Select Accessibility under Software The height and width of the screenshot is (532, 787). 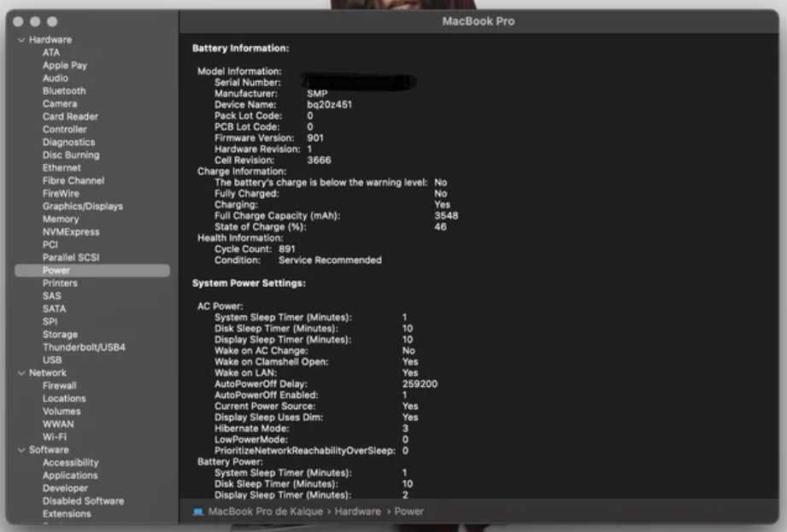tap(70, 463)
